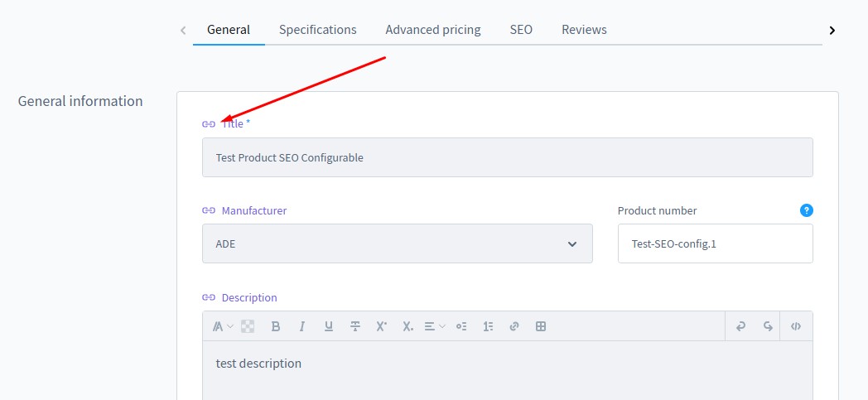Toggle inheritance link icon next to Manufacturer
The height and width of the screenshot is (400, 868).
pyautogui.click(x=209, y=210)
